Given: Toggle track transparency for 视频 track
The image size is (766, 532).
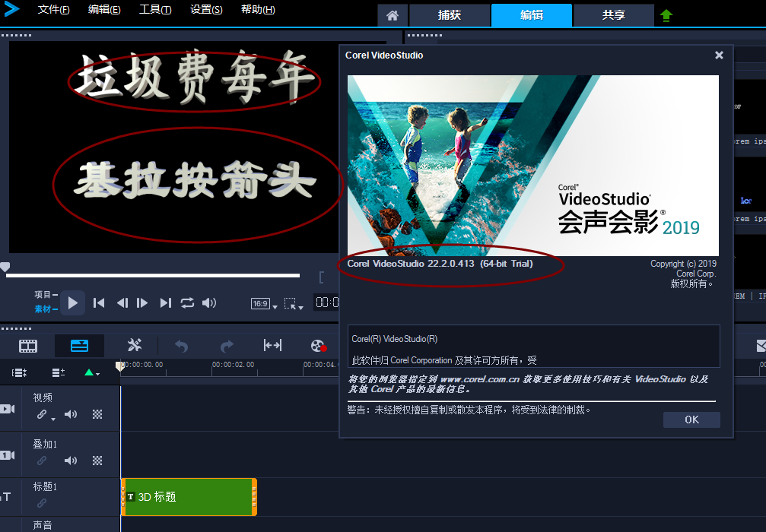Looking at the screenshot, I should tap(97, 414).
